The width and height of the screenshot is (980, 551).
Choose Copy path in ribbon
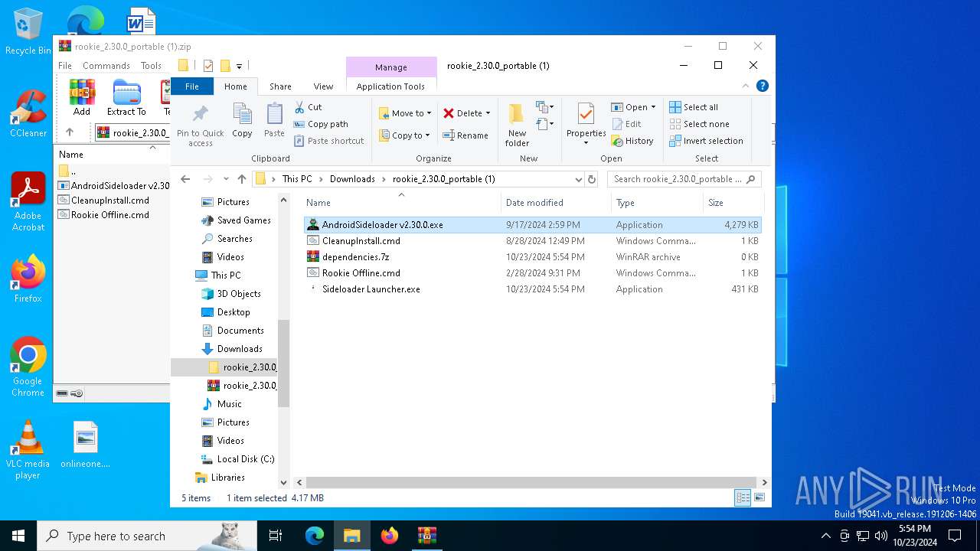click(321, 124)
